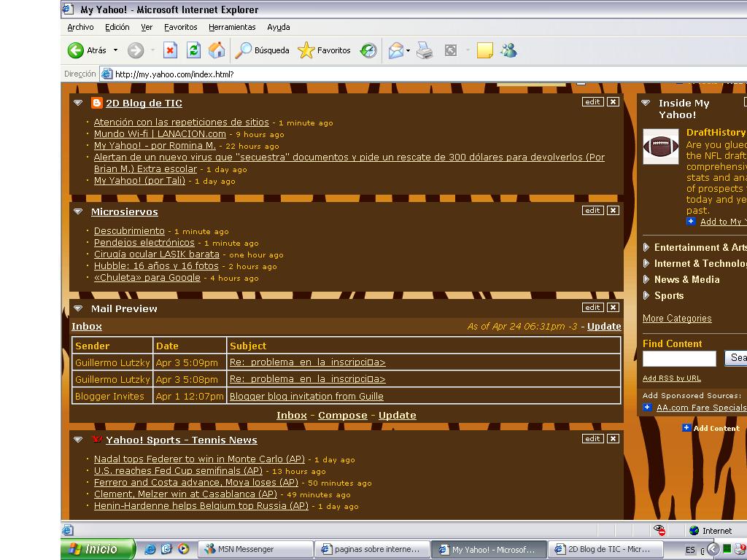Open browsing history clock icon
Viewport: 747px width, 560px height.
click(368, 50)
